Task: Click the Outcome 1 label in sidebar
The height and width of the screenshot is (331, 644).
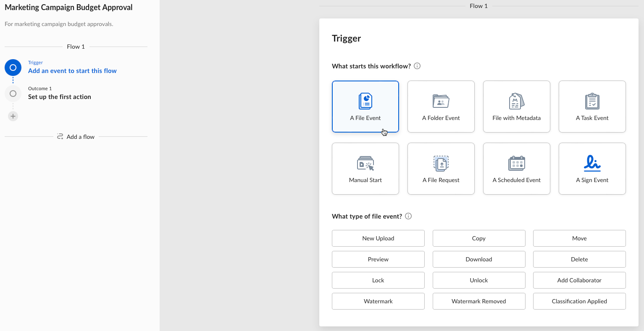Action: pyautogui.click(x=40, y=89)
